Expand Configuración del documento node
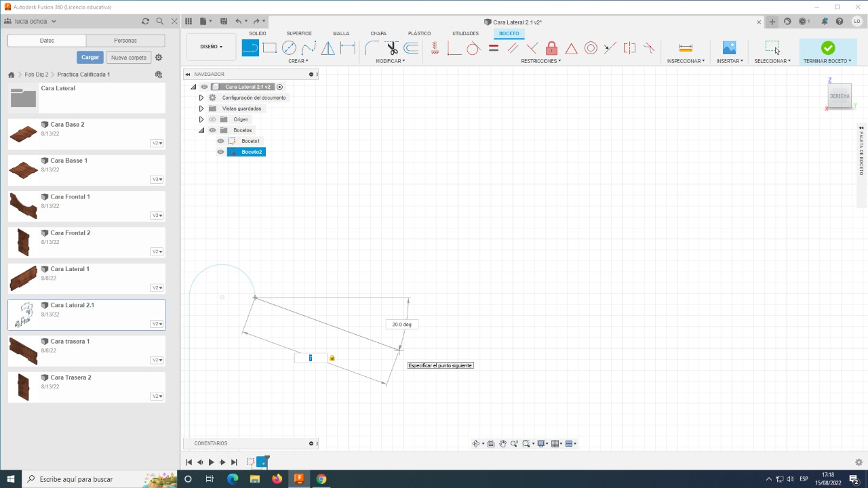 point(201,98)
